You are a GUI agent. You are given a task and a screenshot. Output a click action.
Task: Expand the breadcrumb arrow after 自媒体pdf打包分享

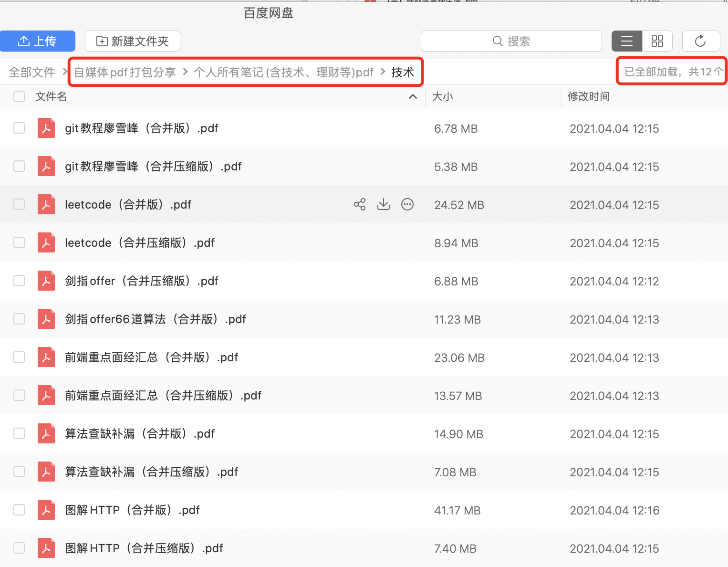pos(185,72)
